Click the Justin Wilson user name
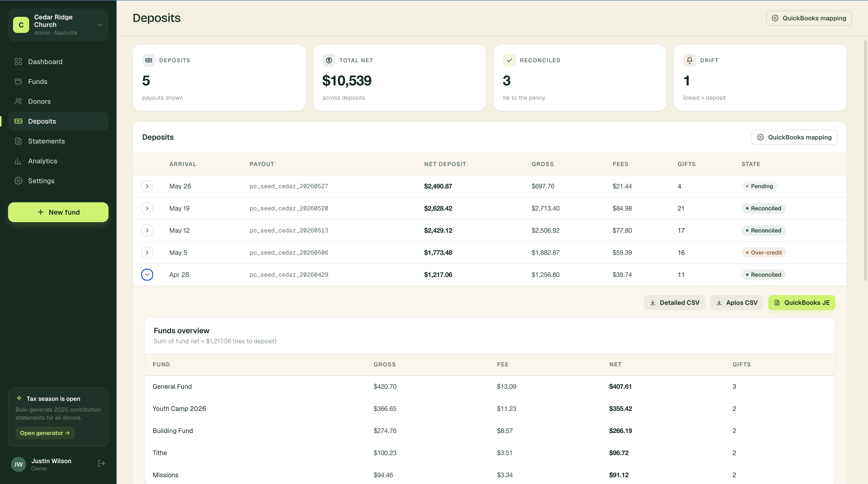This screenshot has height=484, width=868. point(51,461)
